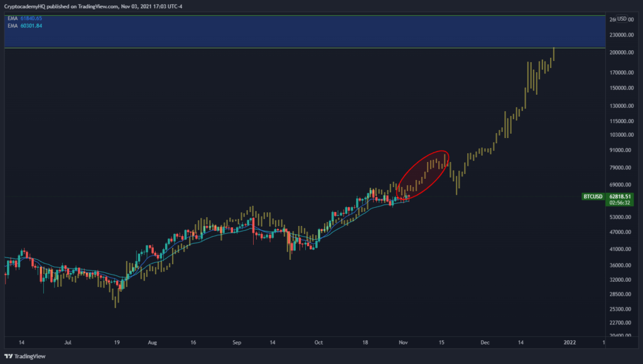
Task: Click the 79000.00 price axis label
Action: pyautogui.click(x=620, y=168)
